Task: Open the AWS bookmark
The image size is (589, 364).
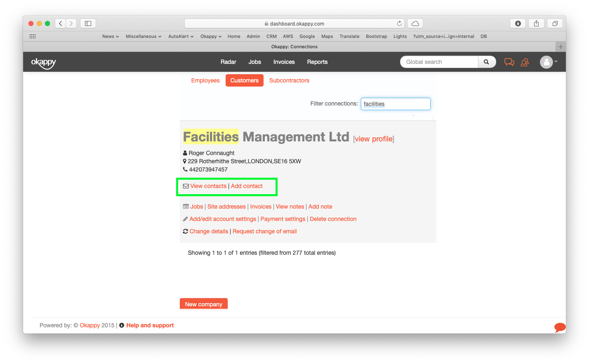Action: pyautogui.click(x=288, y=36)
